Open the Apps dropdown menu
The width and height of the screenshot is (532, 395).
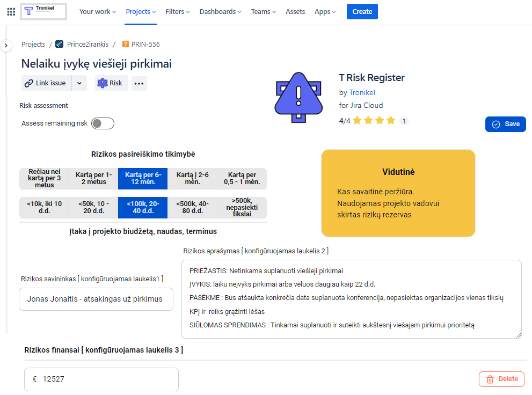click(x=325, y=12)
